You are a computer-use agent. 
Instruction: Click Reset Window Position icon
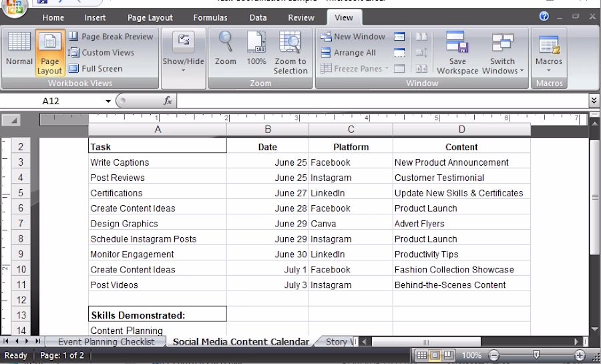(x=421, y=69)
